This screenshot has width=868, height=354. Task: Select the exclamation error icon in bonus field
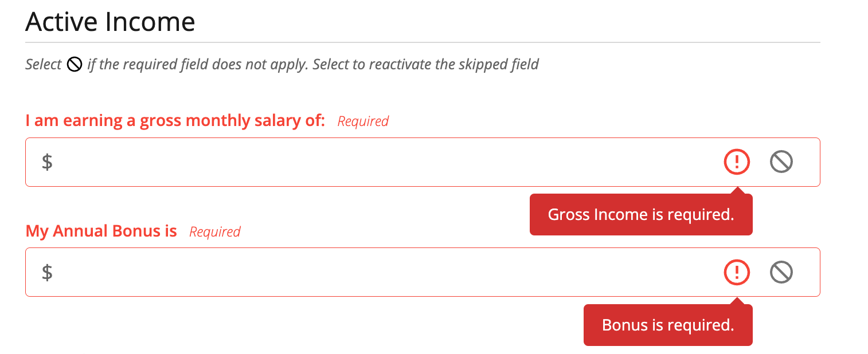pos(737,272)
